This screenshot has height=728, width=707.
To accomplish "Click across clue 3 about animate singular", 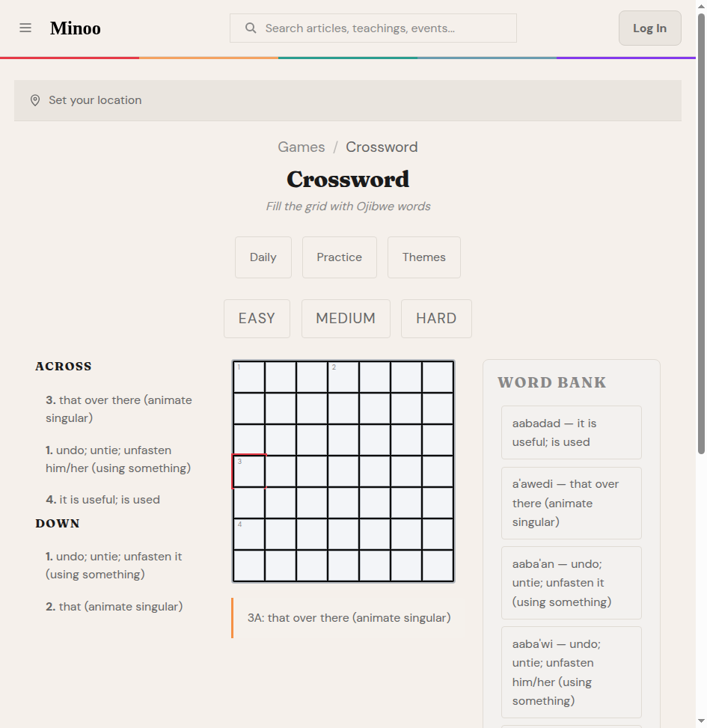I will click(118, 409).
